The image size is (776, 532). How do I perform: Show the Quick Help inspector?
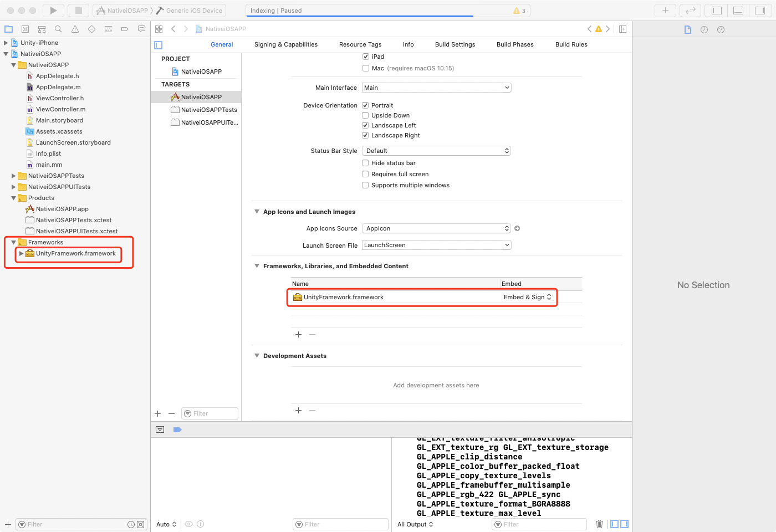pos(721,30)
